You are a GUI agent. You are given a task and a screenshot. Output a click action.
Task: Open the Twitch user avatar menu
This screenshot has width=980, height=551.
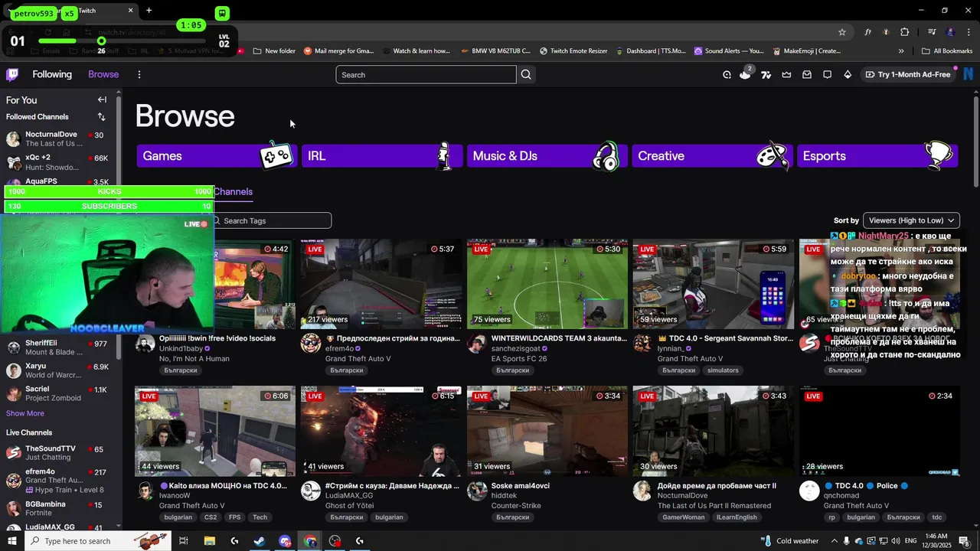[969, 74]
